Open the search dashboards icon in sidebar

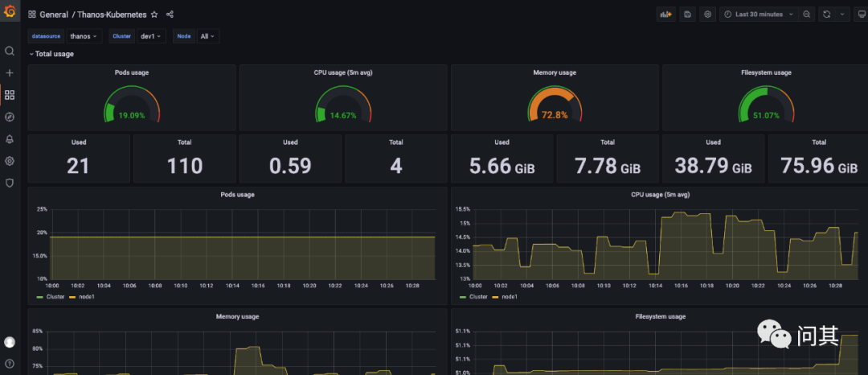tap(10, 51)
